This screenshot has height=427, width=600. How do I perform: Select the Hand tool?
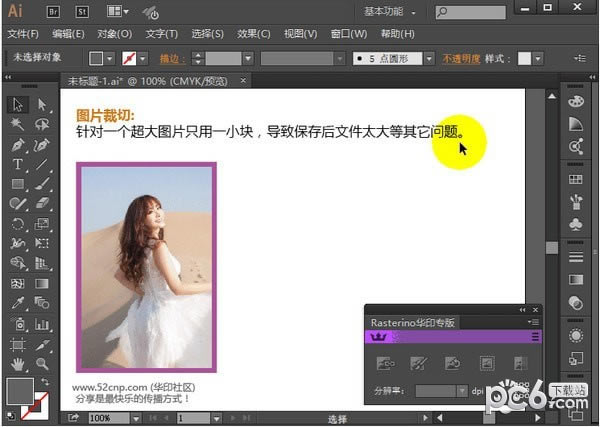coord(18,364)
